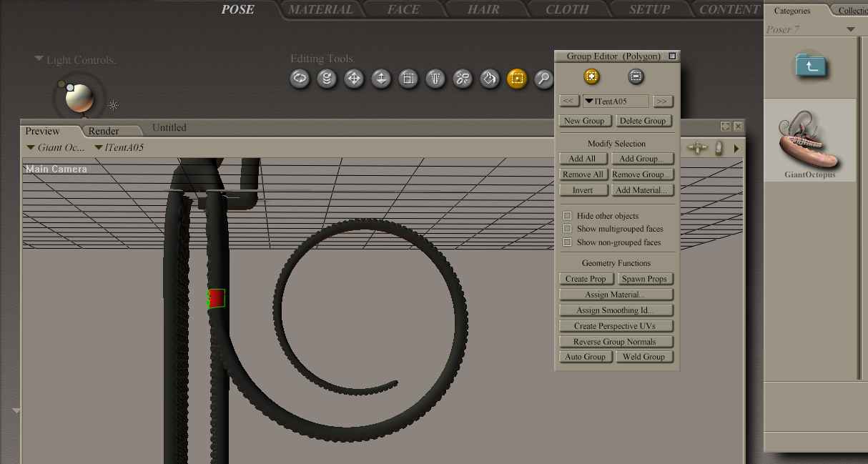Select the Categories library tab
The width and height of the screenshot is (868, 464).
coord(792,11)
